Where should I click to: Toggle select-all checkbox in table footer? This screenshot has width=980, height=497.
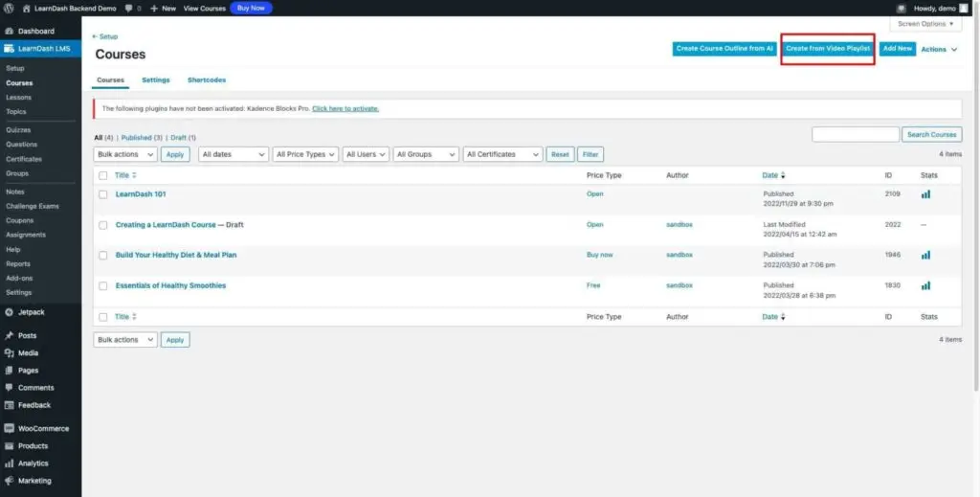click(103, 317)
